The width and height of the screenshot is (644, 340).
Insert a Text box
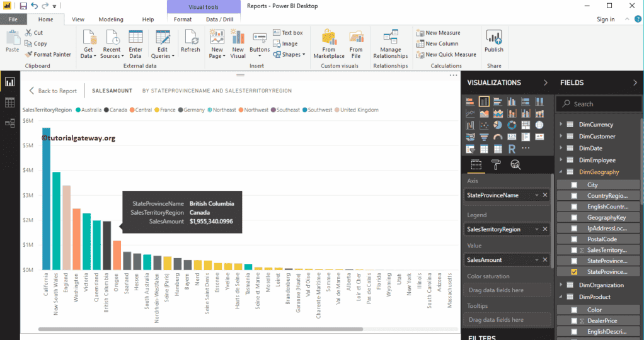click(x=288, y=33)
